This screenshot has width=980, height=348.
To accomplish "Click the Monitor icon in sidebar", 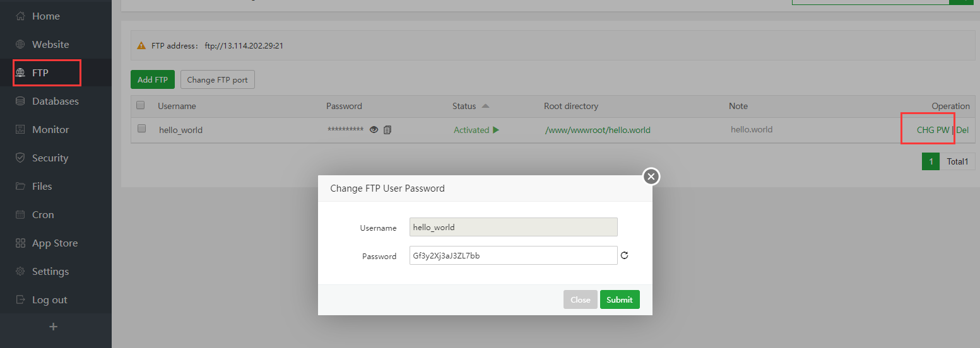I will 20,130.
